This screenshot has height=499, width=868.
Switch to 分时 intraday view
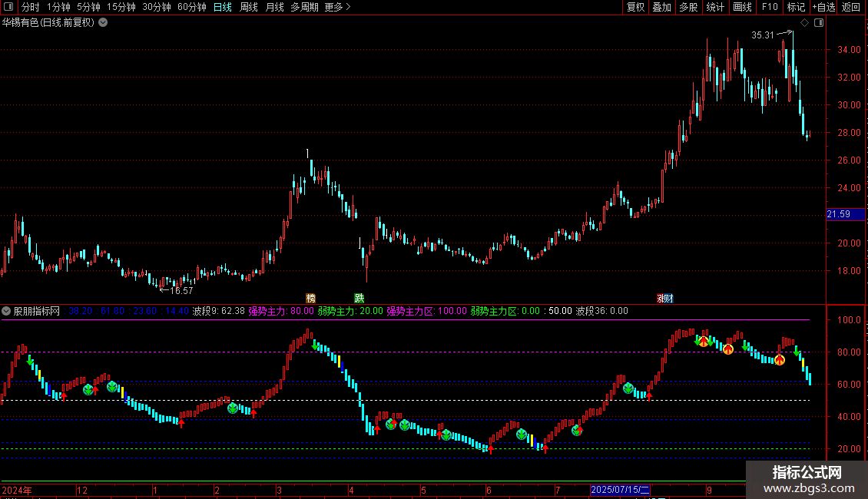pyautogui.click(x=31, y=7)
